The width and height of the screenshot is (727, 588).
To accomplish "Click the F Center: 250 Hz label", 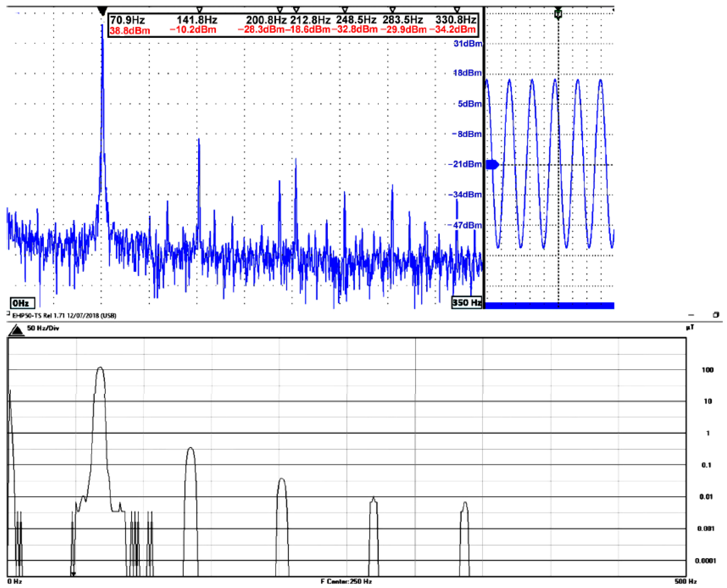I will pyautogui.click(x=346, y=582).
